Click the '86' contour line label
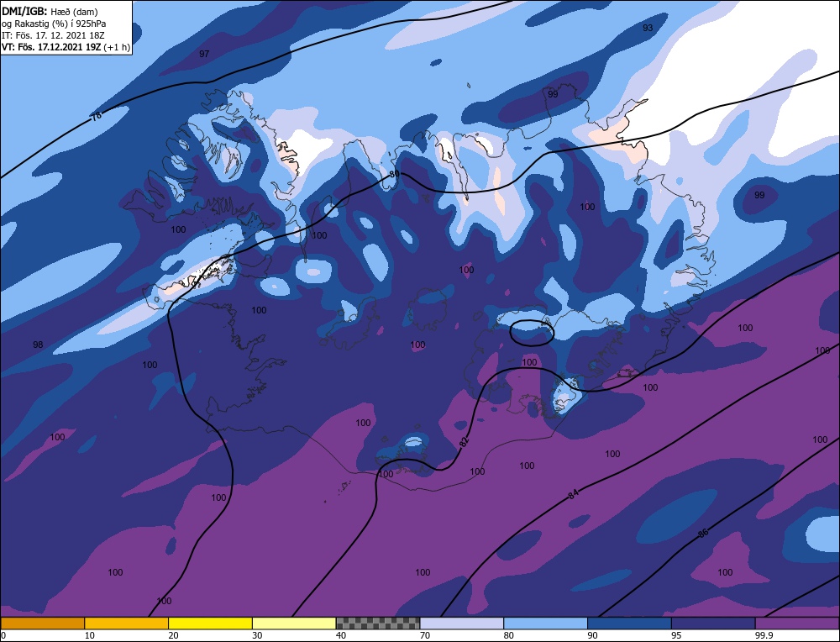This screenshot has width=840, height=642. click(703, 534)
